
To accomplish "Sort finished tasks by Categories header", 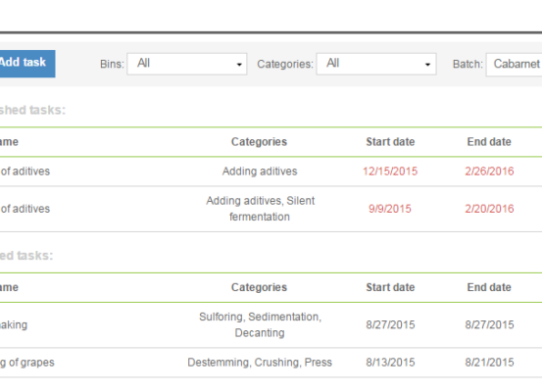I will point(259,287).
